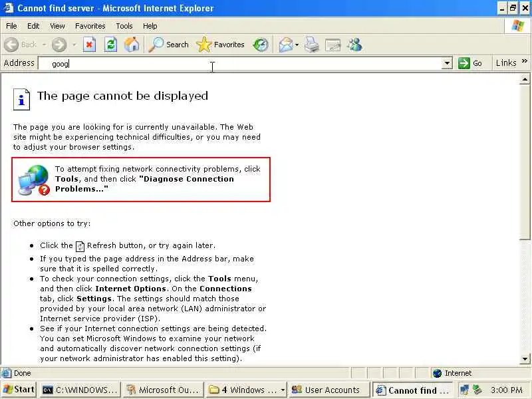Restore down the Internet Explorer window

pyautogui.click(x=513, y=8)
